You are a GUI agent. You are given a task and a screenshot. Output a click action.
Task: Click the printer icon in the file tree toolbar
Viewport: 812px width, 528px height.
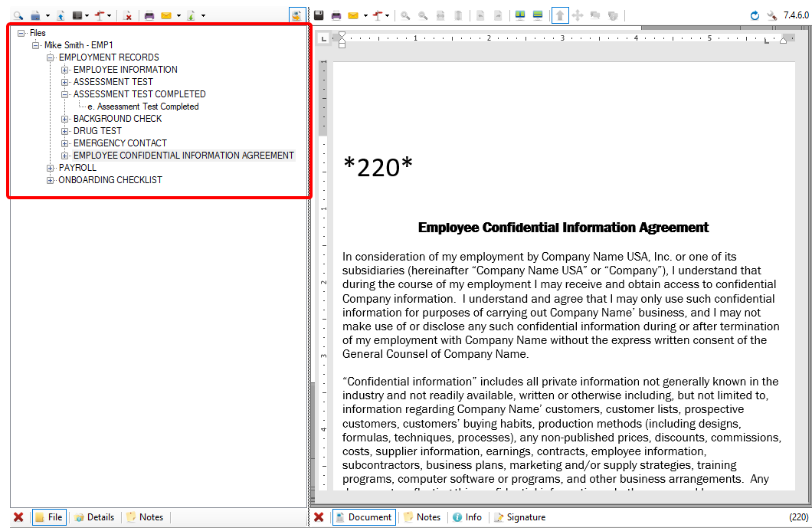tap(149, 15)
